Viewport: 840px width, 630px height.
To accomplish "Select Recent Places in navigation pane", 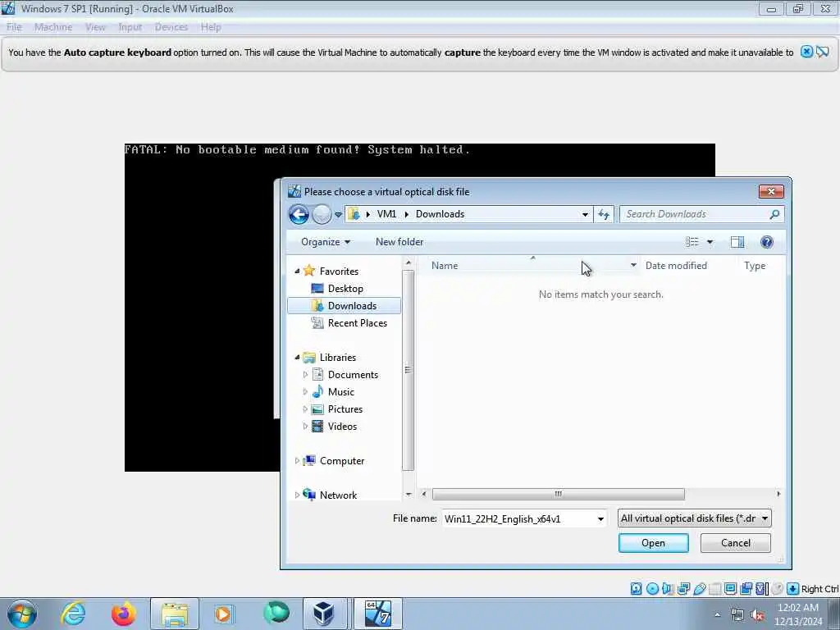I will pos(357,323).
